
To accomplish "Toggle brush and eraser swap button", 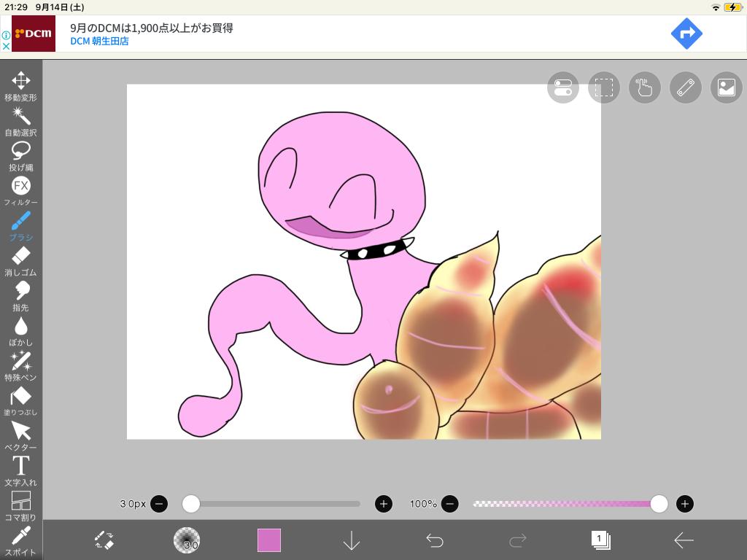I will pos(104,540).
